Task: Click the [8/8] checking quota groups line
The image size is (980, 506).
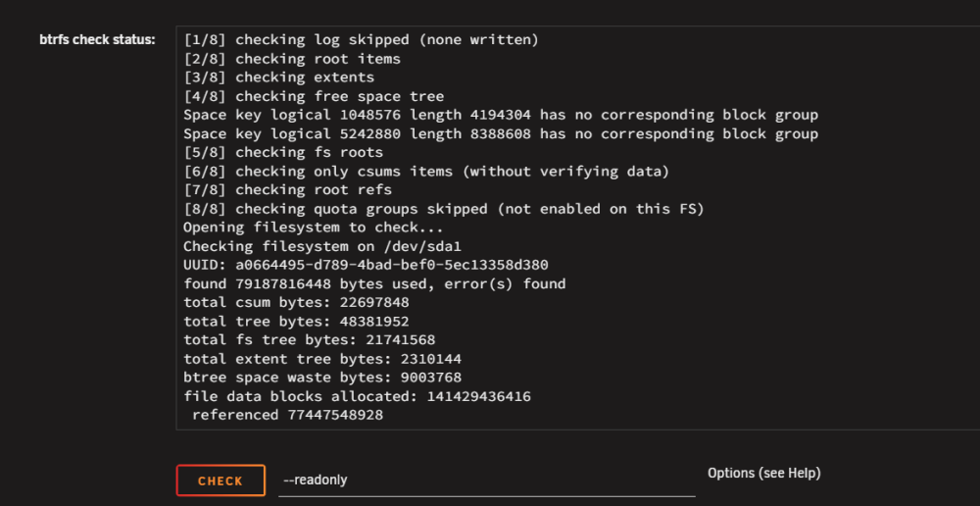Action: (444, 209)
